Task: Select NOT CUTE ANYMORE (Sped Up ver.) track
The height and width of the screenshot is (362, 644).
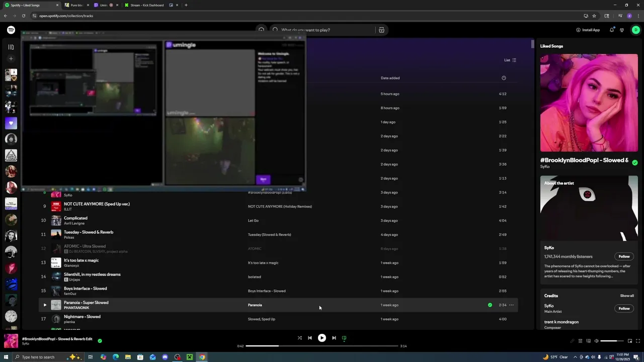Action: tap(97, 204)
